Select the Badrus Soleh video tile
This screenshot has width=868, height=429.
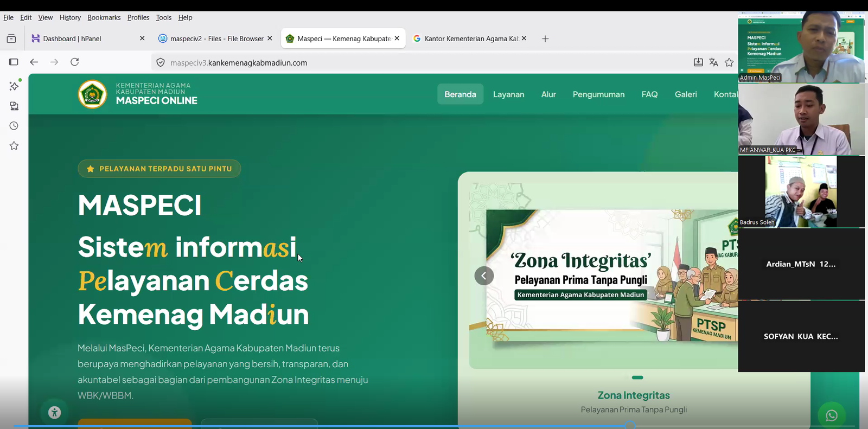point(801,191)
